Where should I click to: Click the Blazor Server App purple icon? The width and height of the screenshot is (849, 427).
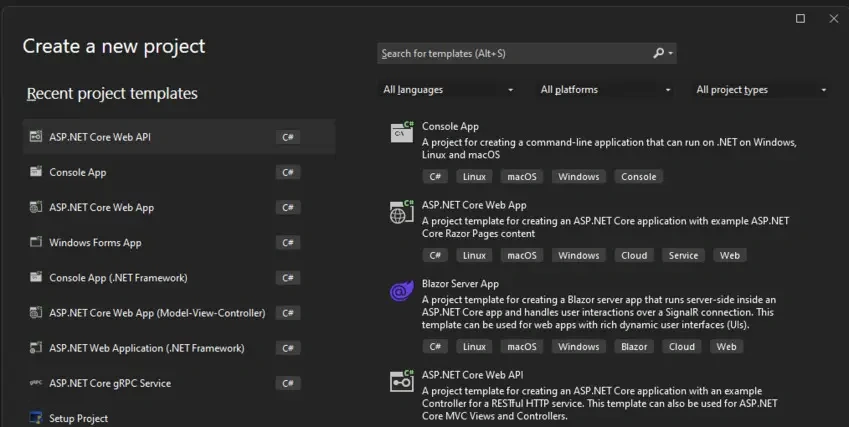(402, 292)
